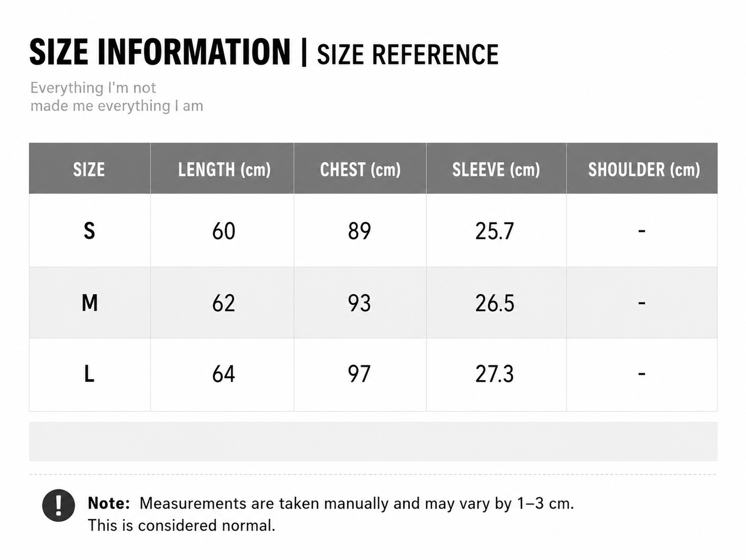Click the shoulder dash in the M row

[x=642, y=302]
